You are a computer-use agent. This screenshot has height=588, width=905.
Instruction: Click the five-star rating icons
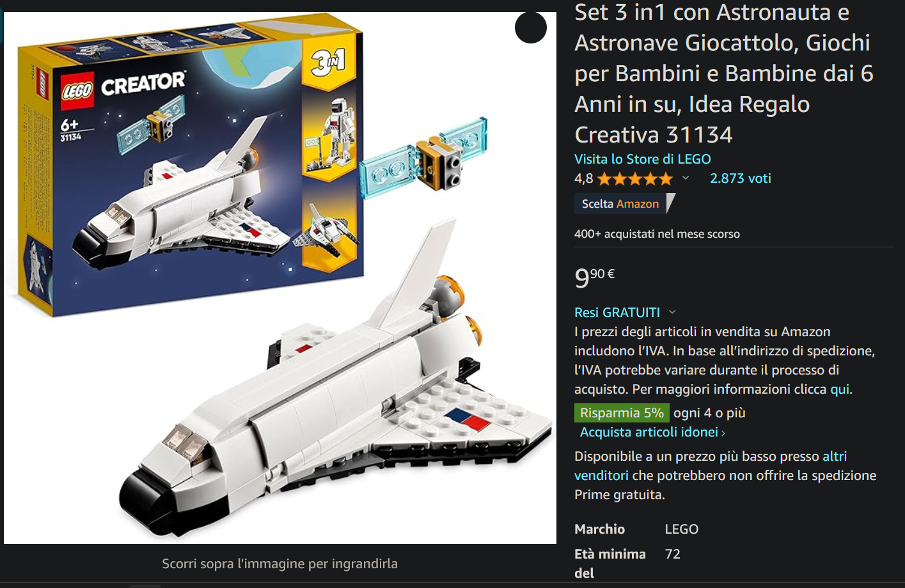click(x=635, y=179)
